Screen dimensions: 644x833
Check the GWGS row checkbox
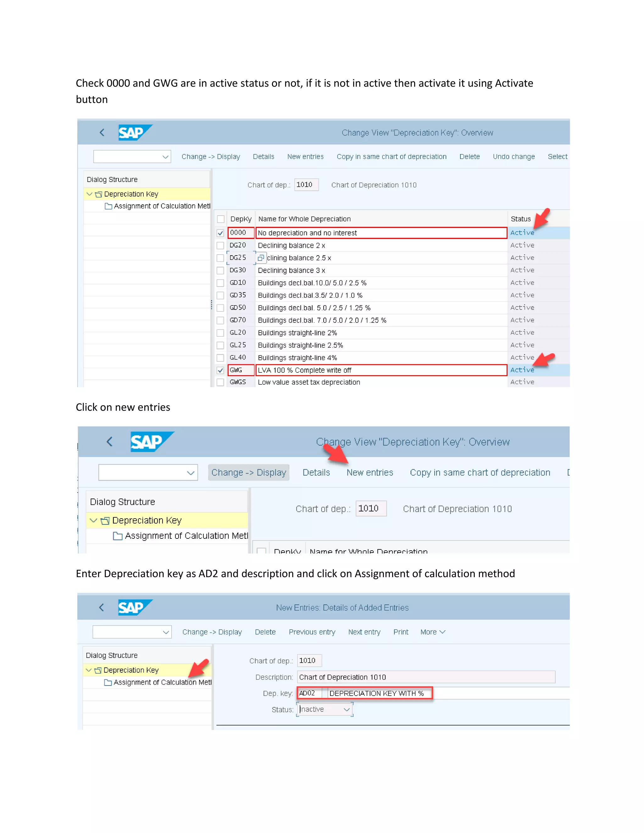click(x=220, y=382)
